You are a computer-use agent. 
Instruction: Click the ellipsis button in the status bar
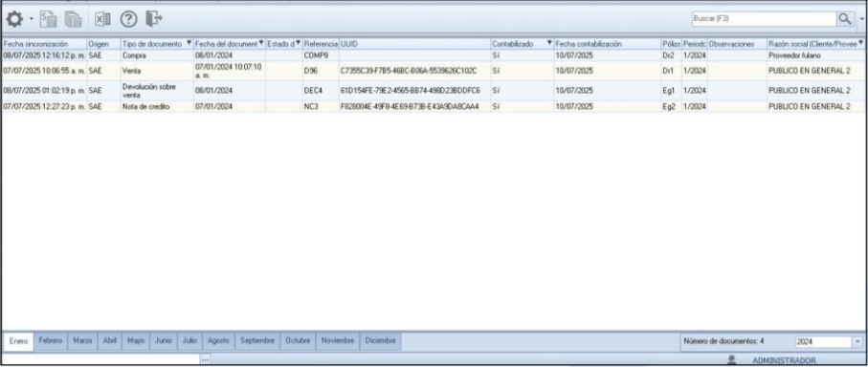[x=206, y=359]
